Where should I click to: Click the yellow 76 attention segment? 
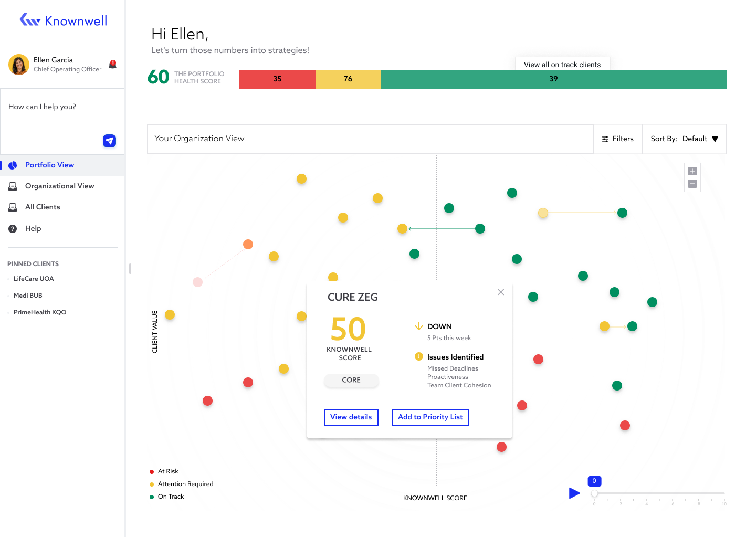pos(348,79)
